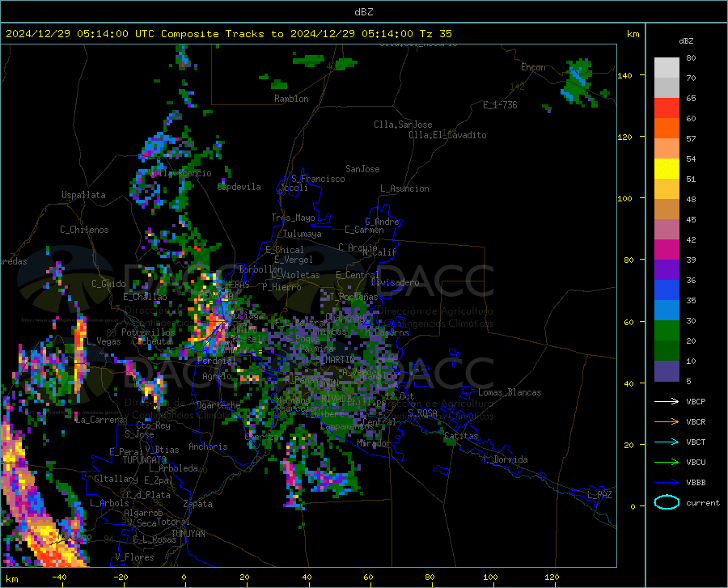Click the 'current' legend label

pyautogui.click(x=703, y=502)
